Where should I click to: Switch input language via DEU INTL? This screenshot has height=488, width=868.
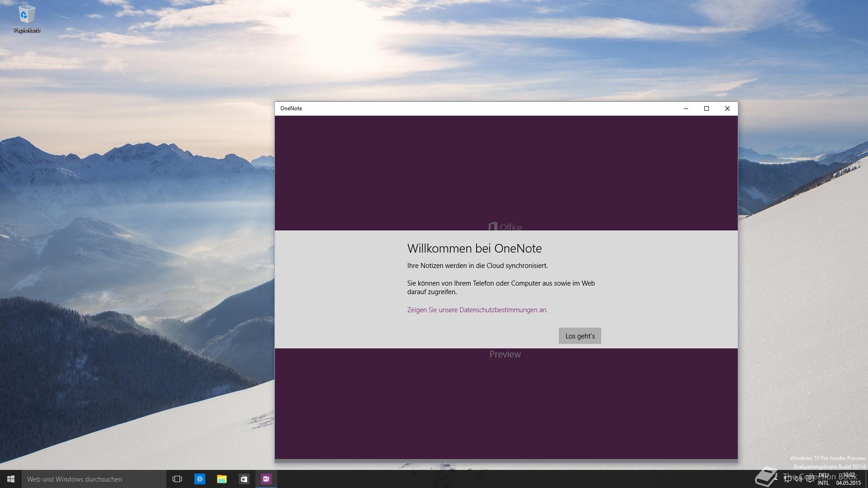(824, 479)
